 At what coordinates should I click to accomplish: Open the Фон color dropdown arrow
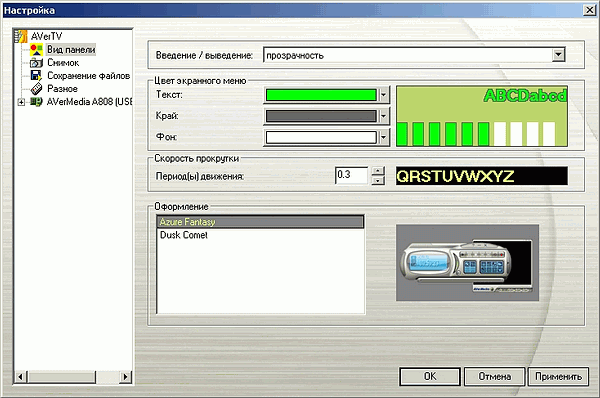[x=383, y=137]
